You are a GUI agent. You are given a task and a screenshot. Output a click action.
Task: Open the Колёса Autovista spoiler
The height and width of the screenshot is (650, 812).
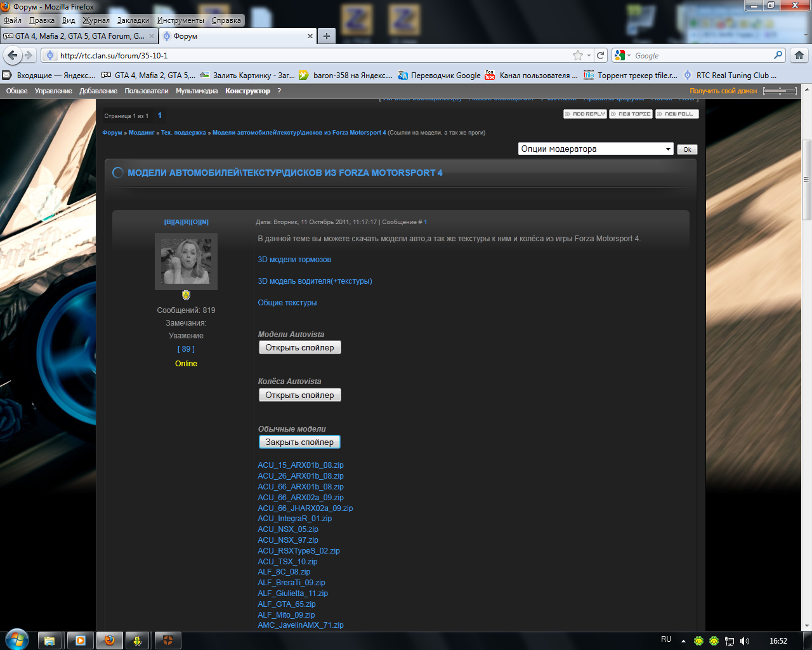coord(299,395)
